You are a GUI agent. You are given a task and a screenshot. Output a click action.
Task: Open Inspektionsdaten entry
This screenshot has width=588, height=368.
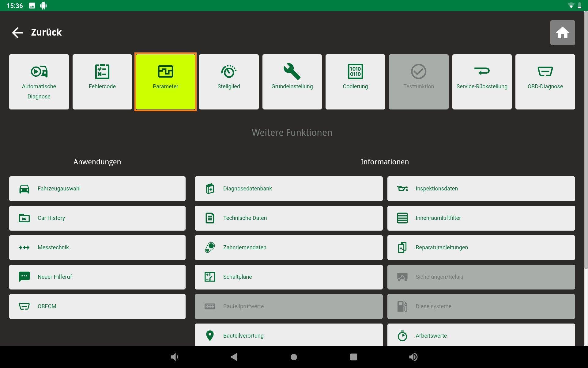[481, 189]
